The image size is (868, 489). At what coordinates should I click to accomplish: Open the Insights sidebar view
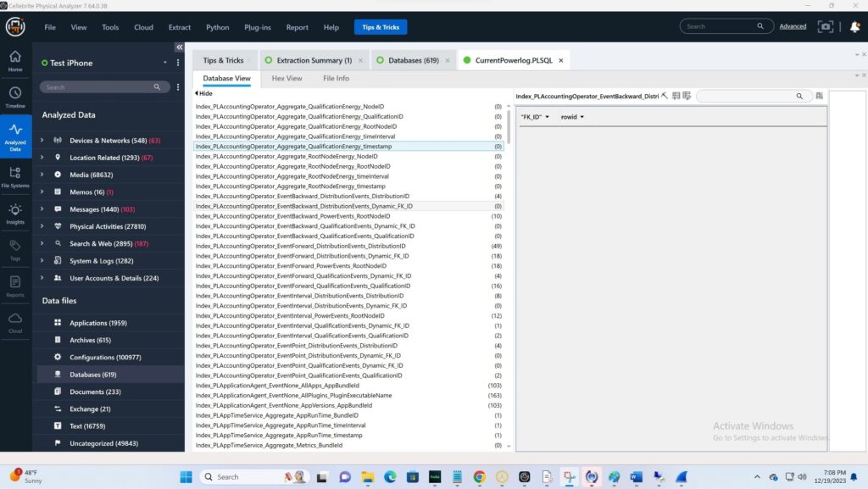coord(15,214)
